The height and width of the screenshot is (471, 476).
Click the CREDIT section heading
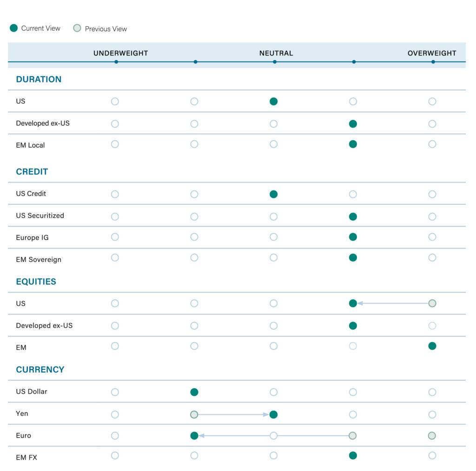pyautogui.click(x=32, y=172)
